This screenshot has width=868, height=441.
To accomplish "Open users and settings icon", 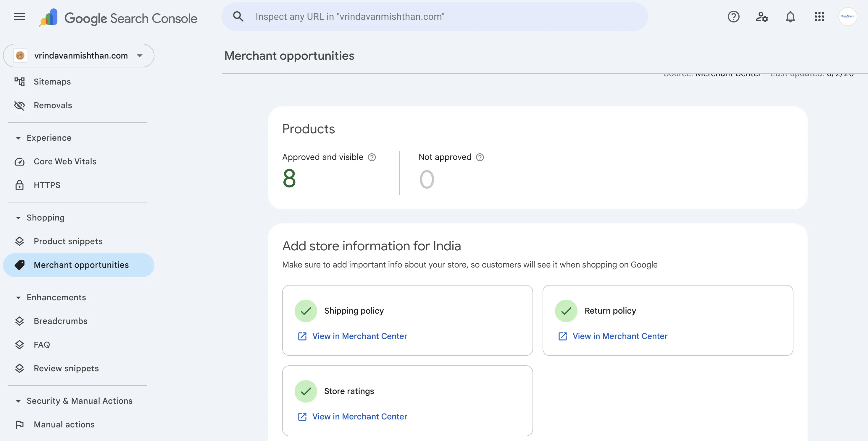I will (x=761, y=17).
